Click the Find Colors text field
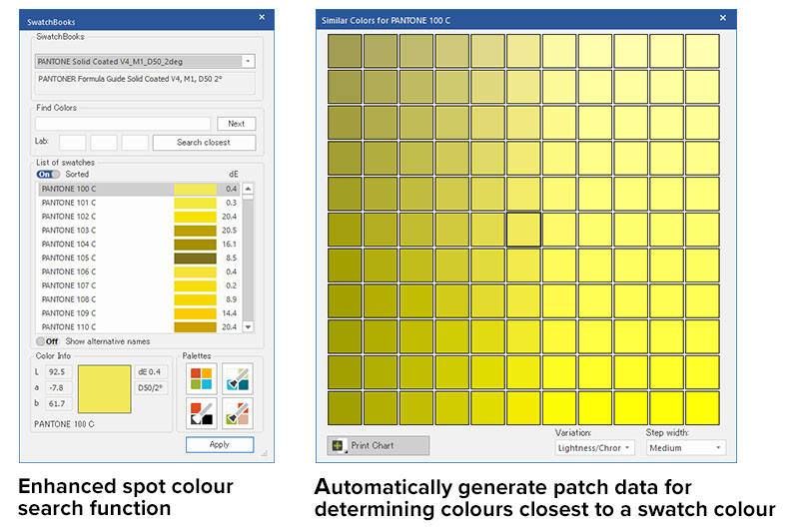Image resolution: width=799 pixels, height=532 pixels. pyautogui.click(x=123, y=124)
